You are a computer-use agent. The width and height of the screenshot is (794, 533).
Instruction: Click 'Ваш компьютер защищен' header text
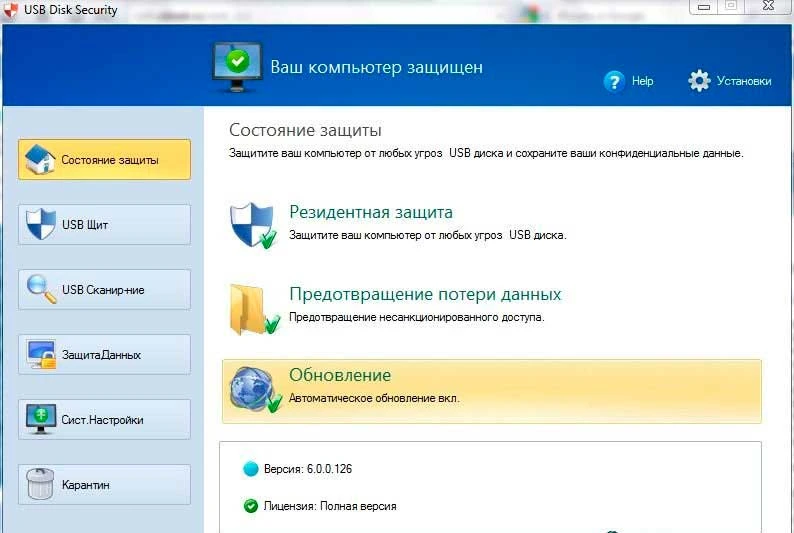[x=376, y=67]
